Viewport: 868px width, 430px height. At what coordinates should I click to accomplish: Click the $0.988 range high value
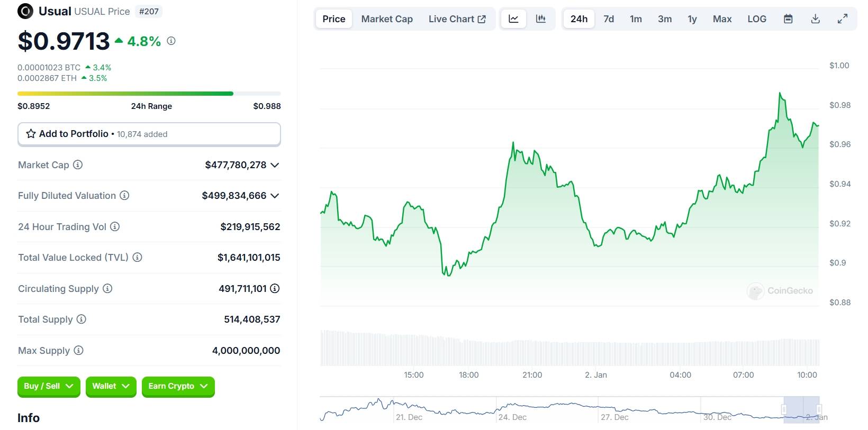click(267, 106)
